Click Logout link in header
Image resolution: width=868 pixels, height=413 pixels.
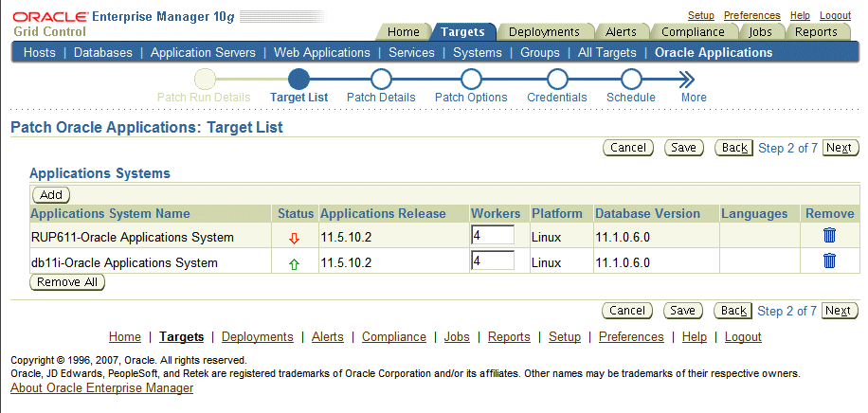[836, 15]
